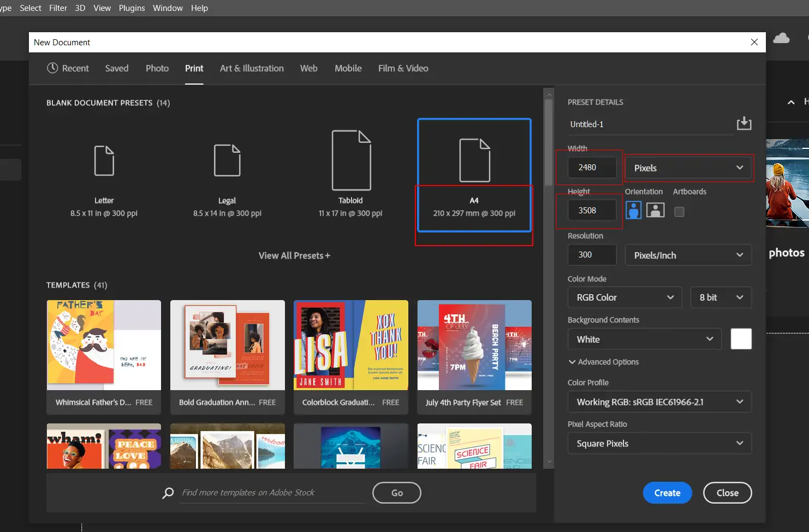809x532 pixels.
Task: Switch to the Web tab
Action: [x=308, y=68]
